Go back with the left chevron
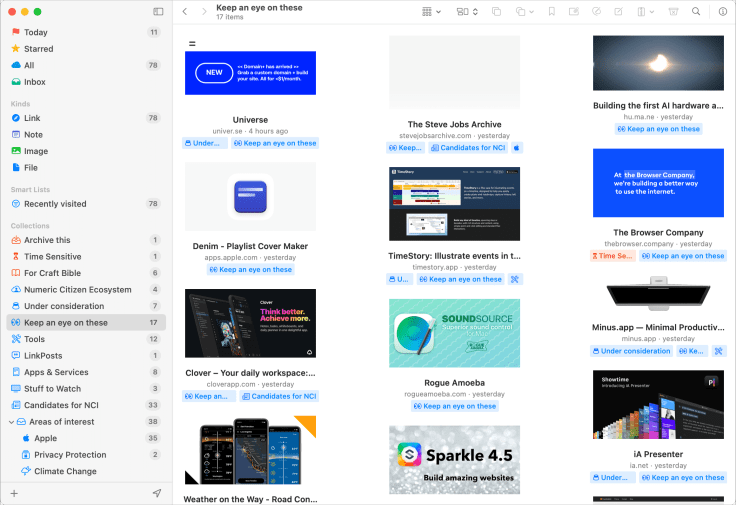 point(185,11)
